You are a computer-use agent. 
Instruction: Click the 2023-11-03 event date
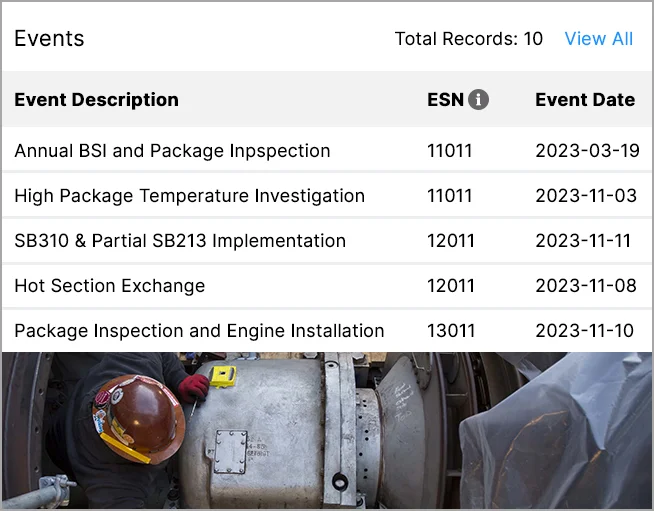point(586,196)
